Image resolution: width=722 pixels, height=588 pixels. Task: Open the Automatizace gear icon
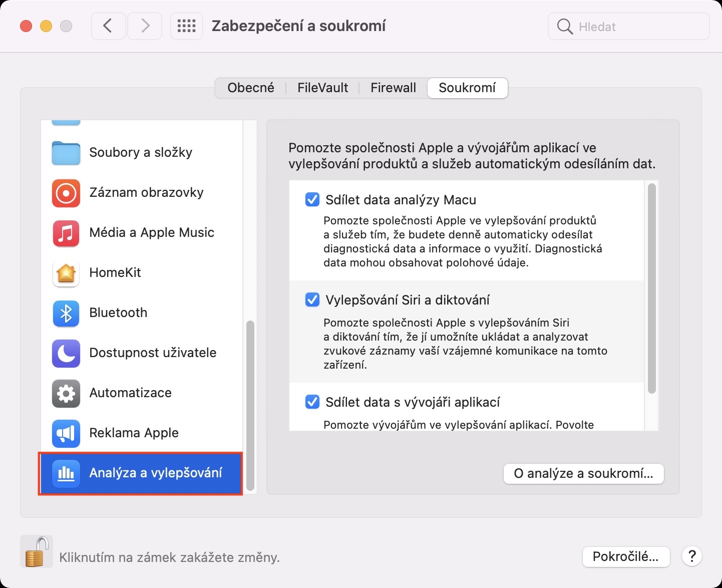pos(66,393)
